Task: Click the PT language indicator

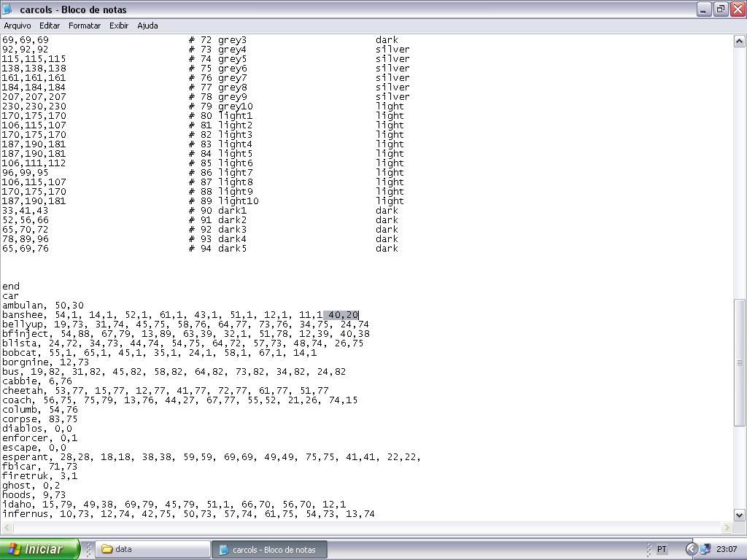Action: point(662,549)
